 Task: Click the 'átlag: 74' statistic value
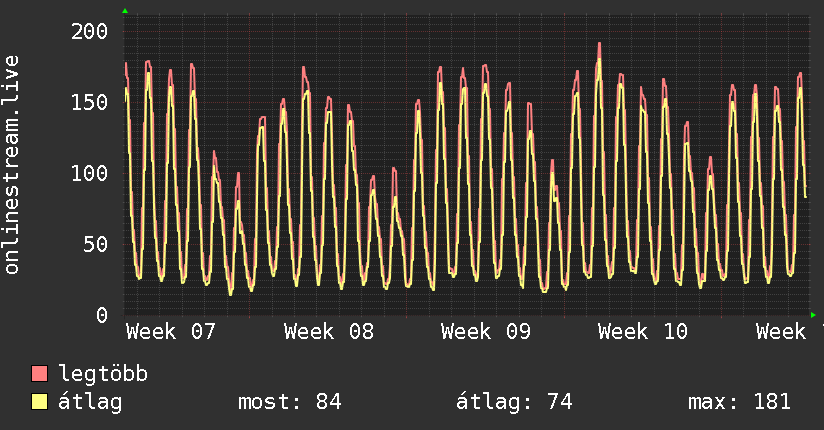coord(514,402)
